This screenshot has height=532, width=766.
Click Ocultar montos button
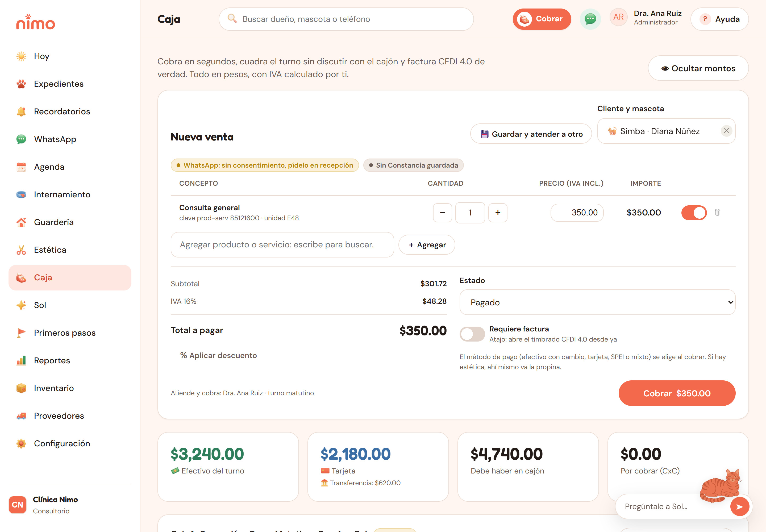(698, 68)
